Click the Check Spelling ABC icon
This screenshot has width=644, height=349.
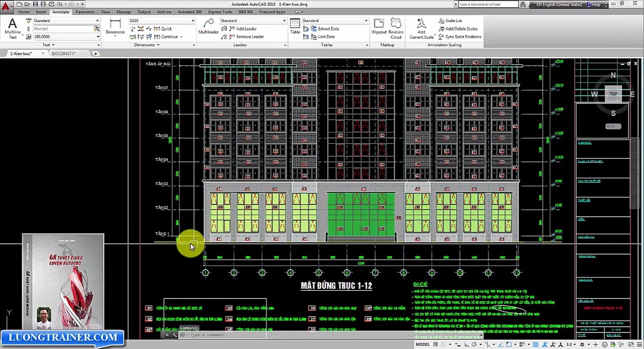tap(29, 21)
